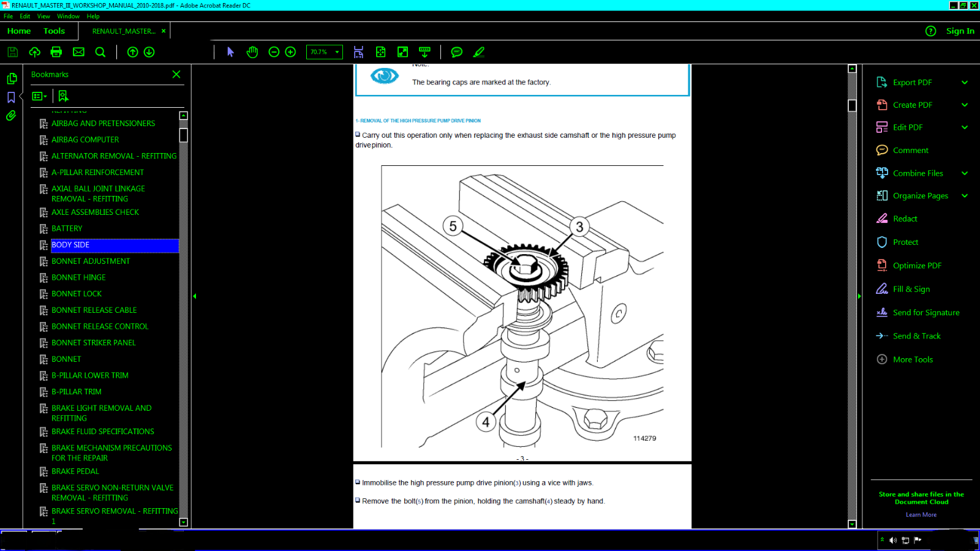
Task: Click the find current bookmark icon
Action: pos(63,96)
